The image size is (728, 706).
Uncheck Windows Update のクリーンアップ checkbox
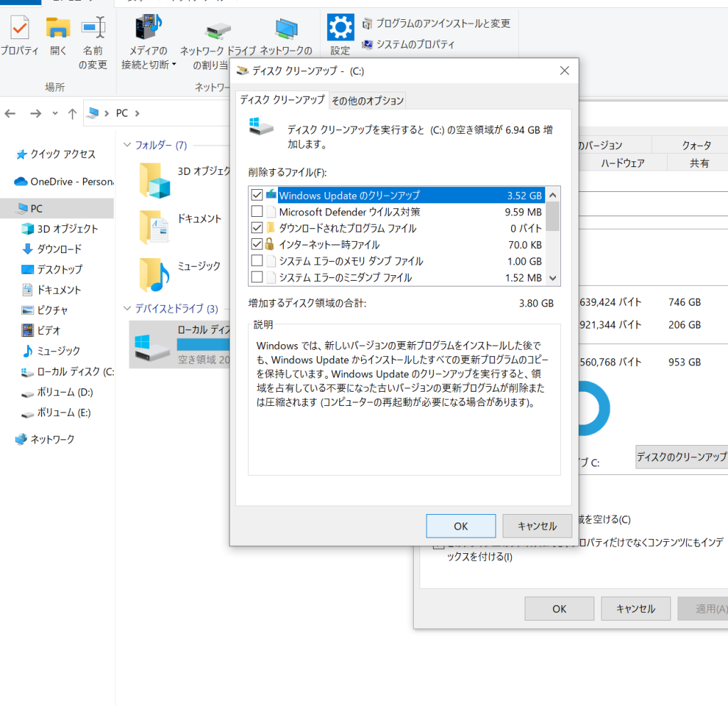pos(257,195)
